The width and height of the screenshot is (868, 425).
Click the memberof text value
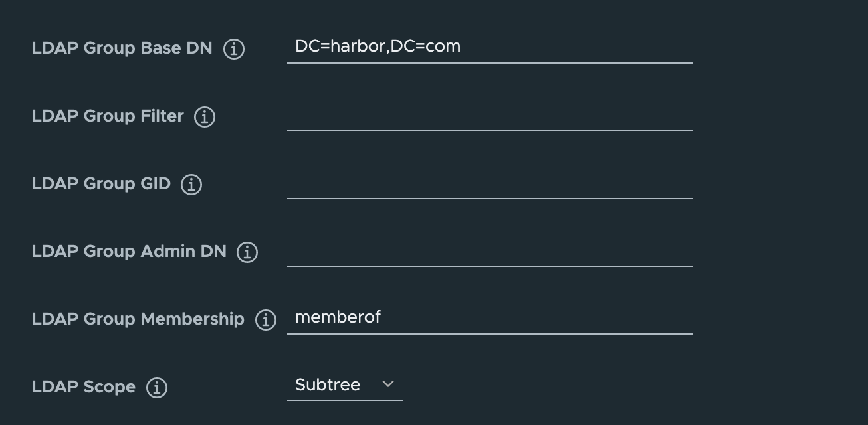coord(338,317)
